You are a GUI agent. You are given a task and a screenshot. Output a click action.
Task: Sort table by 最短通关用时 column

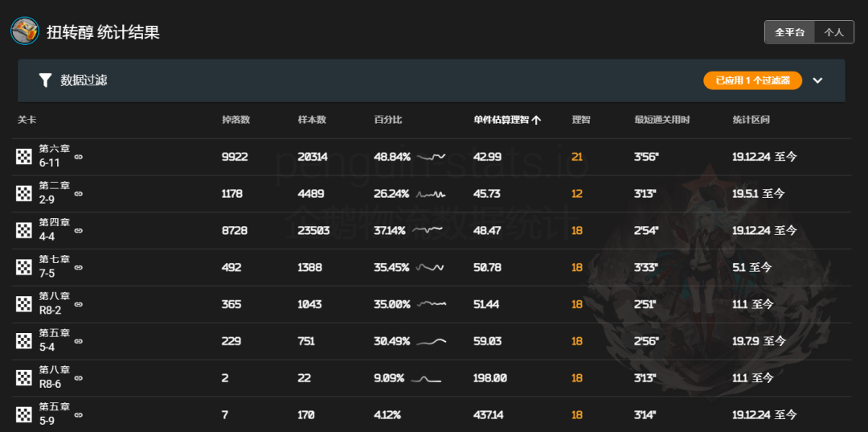click(661, 120)
